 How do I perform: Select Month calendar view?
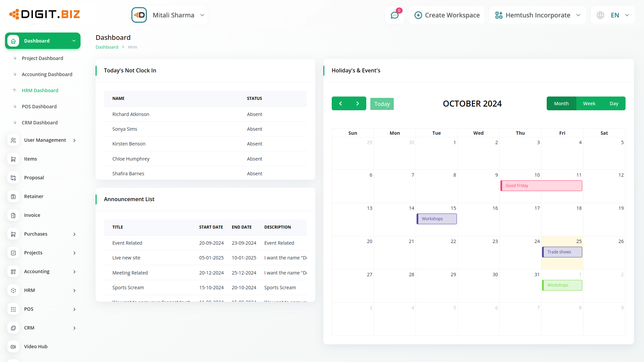pos(561,104)
